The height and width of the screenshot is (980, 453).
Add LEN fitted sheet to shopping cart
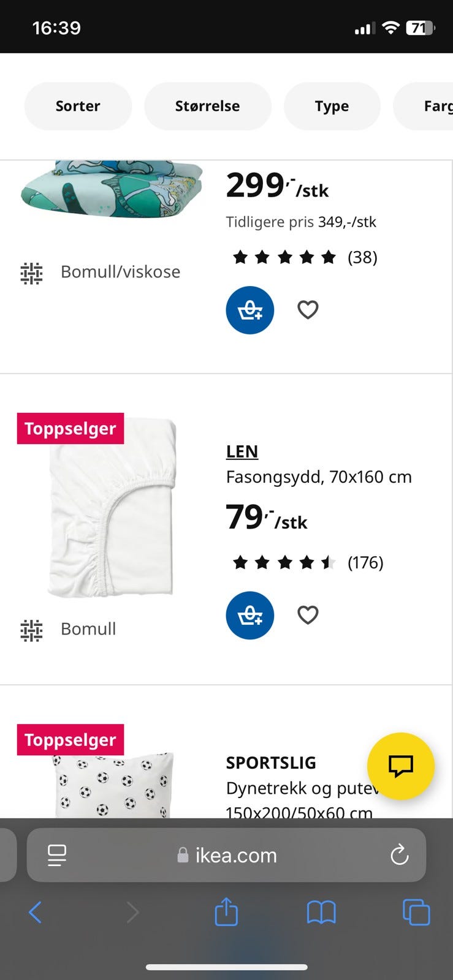(249, 615)
